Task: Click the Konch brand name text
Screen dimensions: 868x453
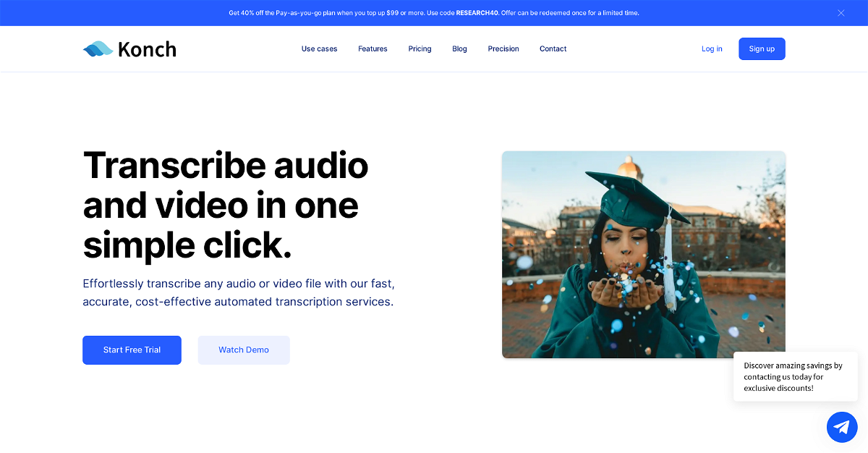Action: tap(147, 49)
